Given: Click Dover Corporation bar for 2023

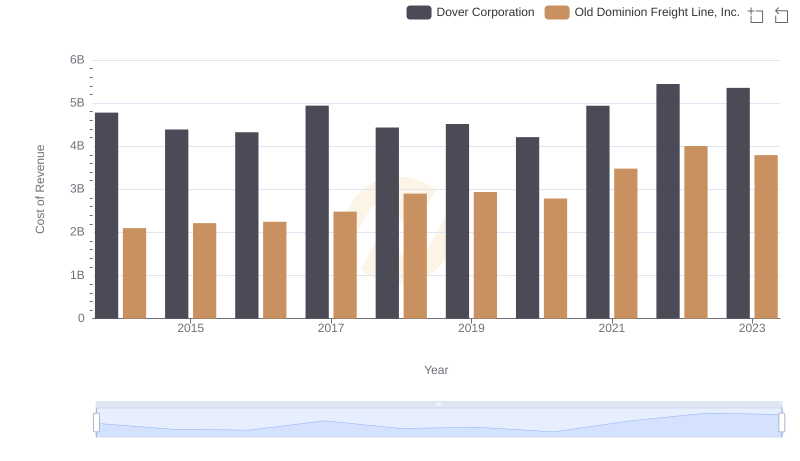Looking at the screenshot, I should (x=738, y=203).
